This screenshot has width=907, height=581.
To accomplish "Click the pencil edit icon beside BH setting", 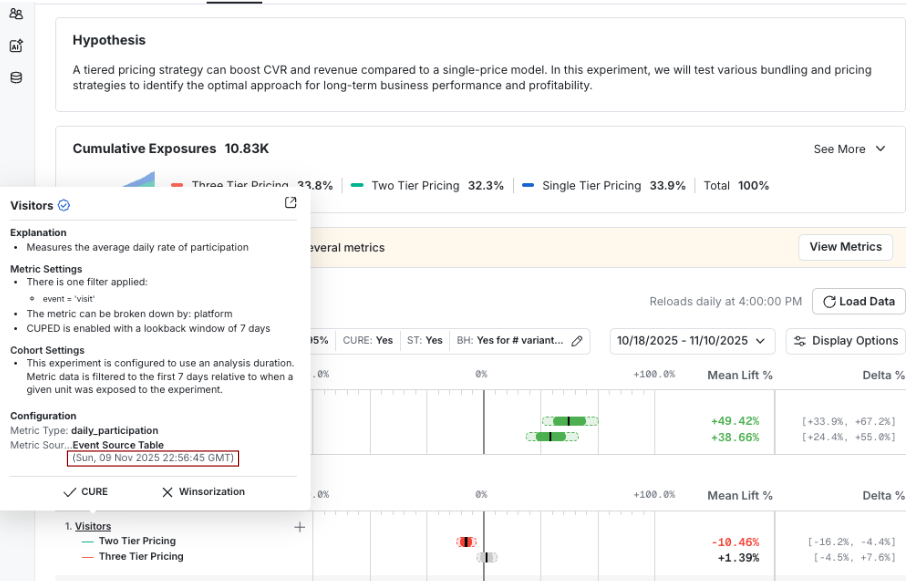I will [577, 341].
